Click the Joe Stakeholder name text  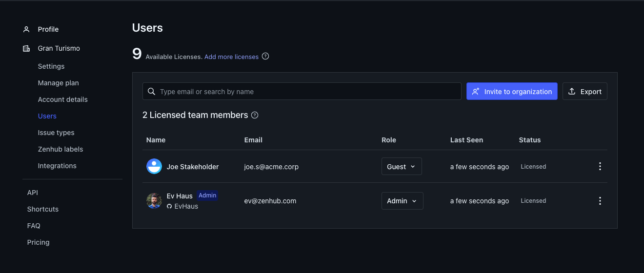point(193,167)
